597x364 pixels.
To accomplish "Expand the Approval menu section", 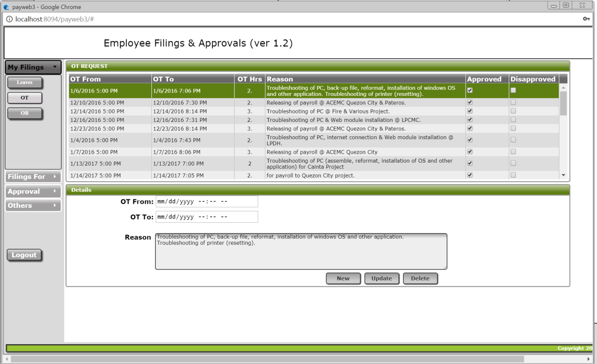I will pyautogui.click(x=33, y=191).
